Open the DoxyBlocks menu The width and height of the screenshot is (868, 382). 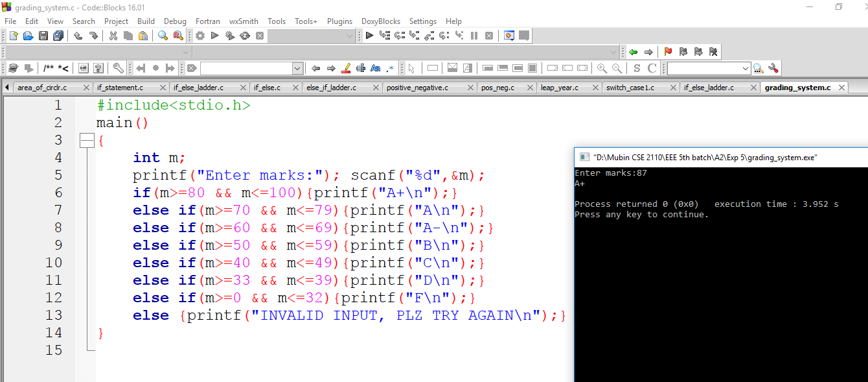click(380, 21)
